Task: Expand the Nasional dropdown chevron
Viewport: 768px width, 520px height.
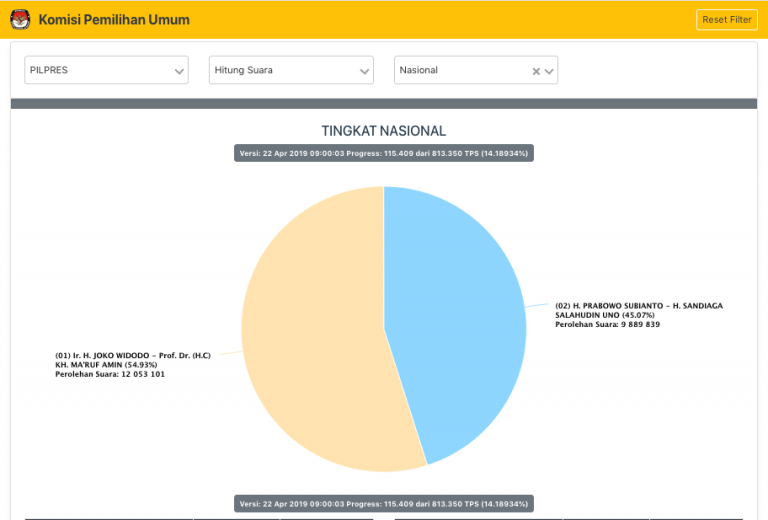Action: [x=549, y=71]
